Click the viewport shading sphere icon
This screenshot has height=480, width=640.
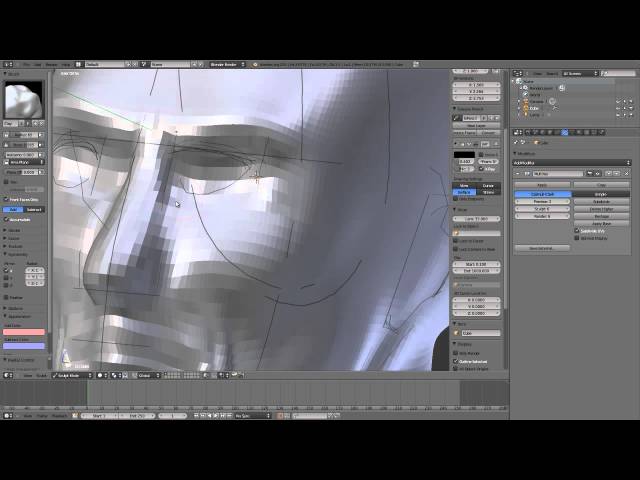coord(100,375)
